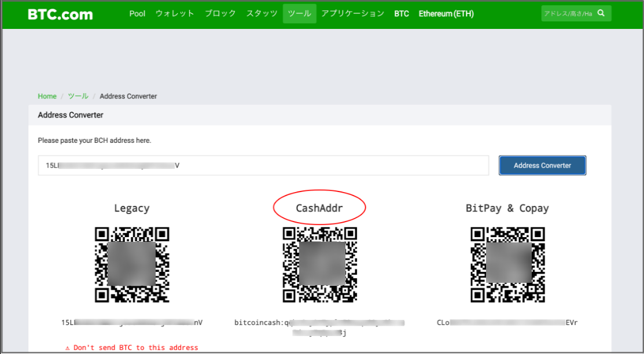Switch to BTC in the navigation bar
Screen dimensions: 644x354
tap(401, 13)
